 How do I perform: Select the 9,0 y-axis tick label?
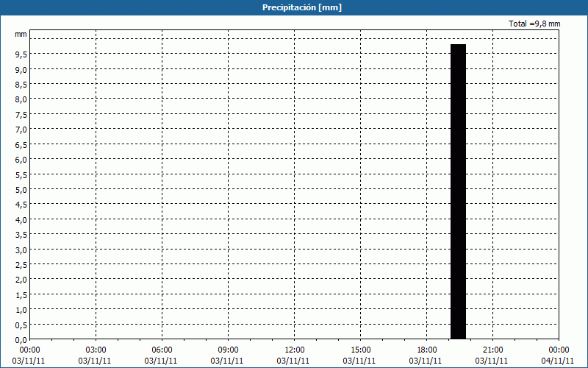click(21, 69)
